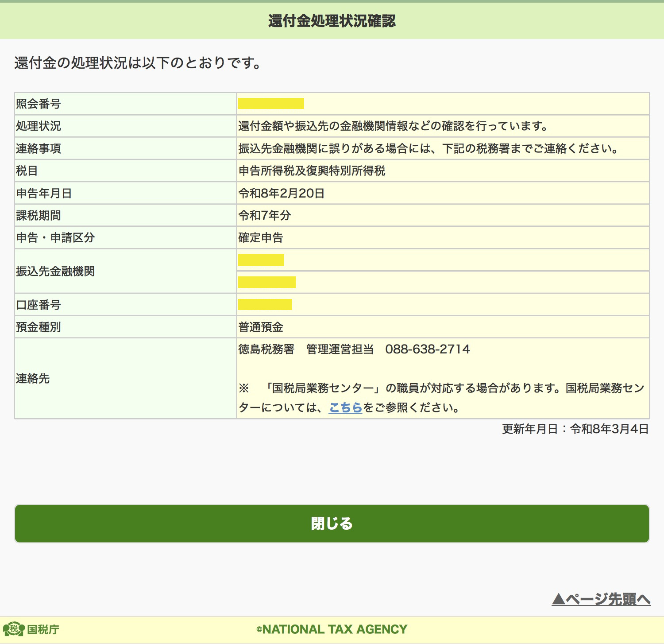Click the 連絡事項 notice about 振込先金融機関
This screenshot has width=664, height=644.
tap(428, 148)
